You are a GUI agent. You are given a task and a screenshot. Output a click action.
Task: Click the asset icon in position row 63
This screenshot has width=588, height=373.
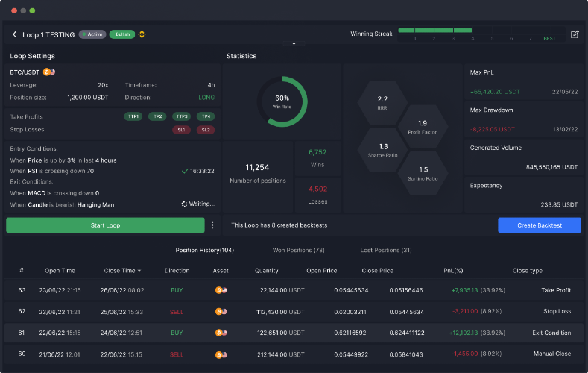221,290
